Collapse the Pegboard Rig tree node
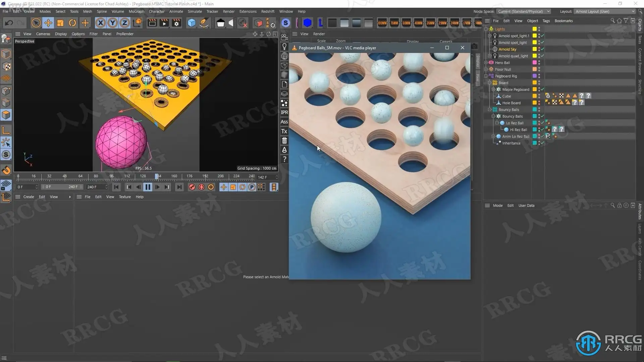 (x=486, y=76)
